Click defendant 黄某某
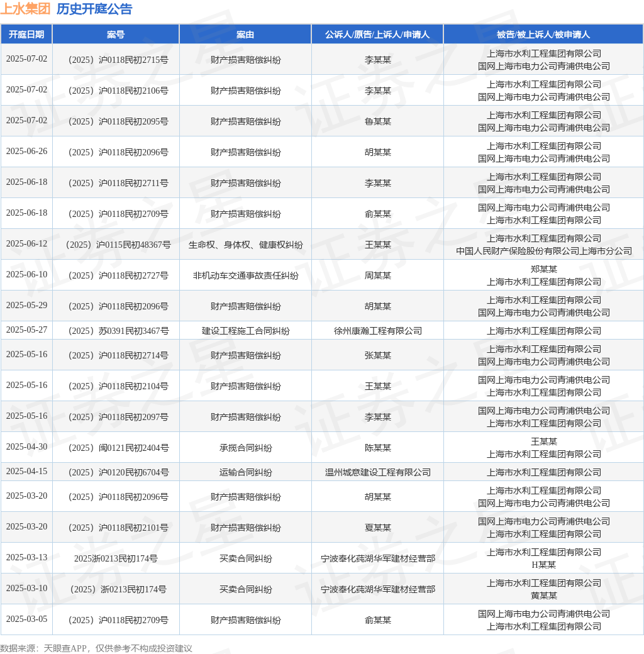This screenshot has width=644, height=654. tap(544, 596)
